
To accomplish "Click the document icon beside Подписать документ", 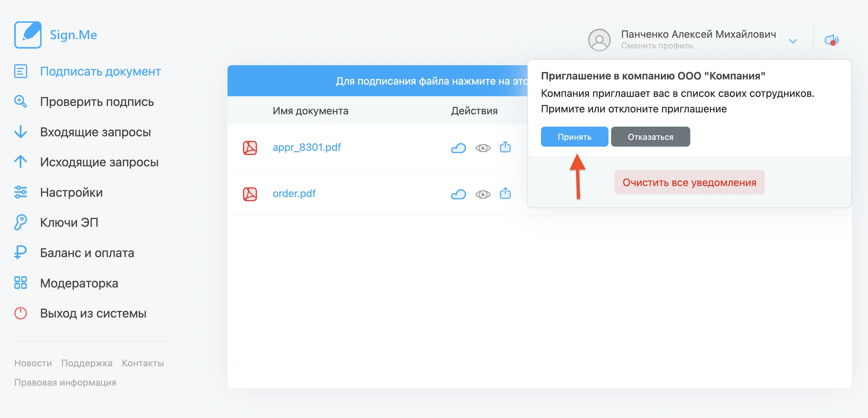I will click(21, 71).
